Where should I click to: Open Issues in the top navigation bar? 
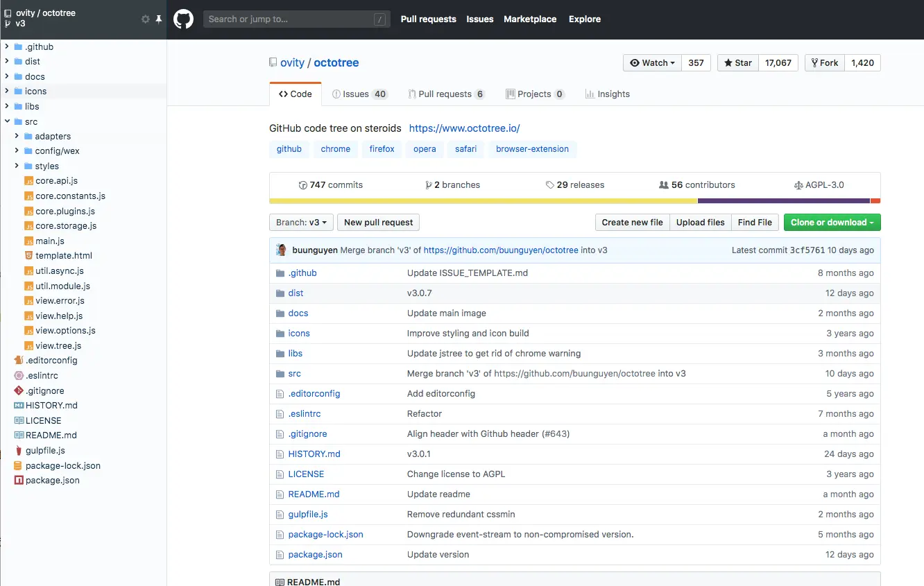(x=480, y=19)
